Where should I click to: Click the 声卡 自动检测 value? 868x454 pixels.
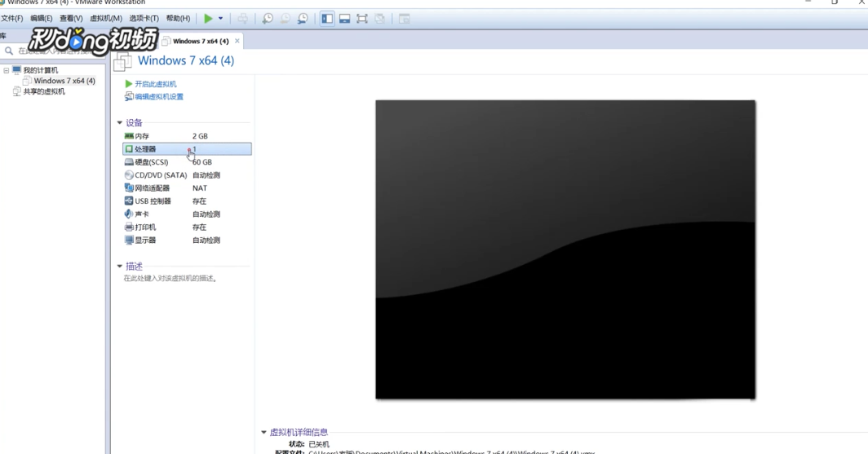point(206,214)
